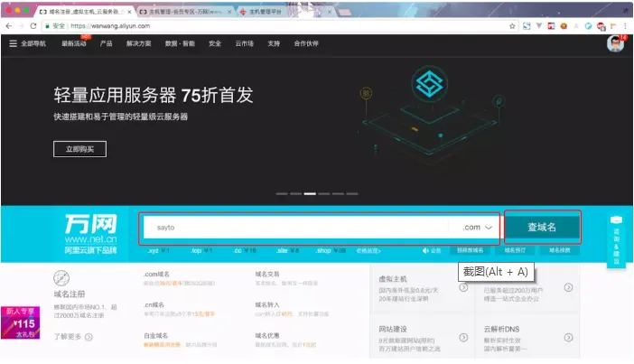634x364 pixels.
Task: Open the 白金域名 link
Action: coord(155,336)
